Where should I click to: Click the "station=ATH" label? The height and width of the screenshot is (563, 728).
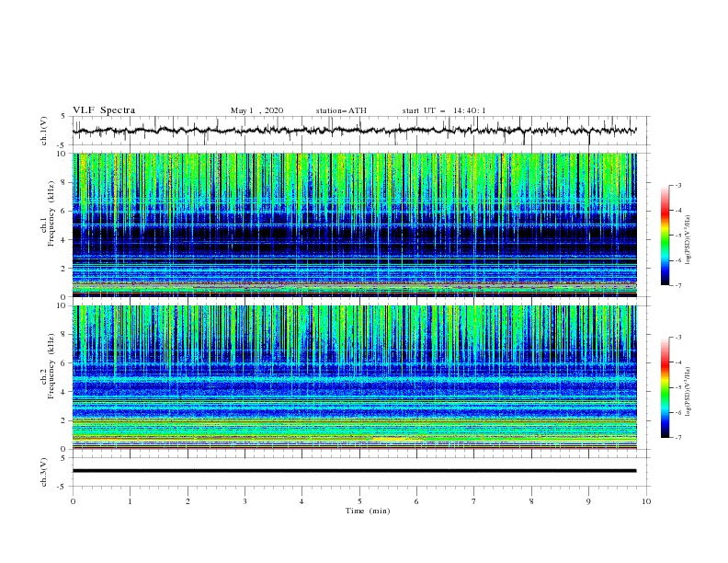click(x=341, y=110)
